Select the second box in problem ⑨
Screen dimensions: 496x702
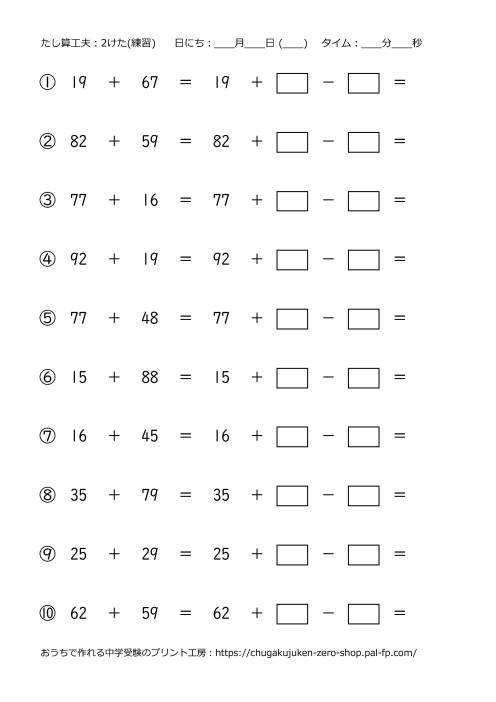[363, 555]
